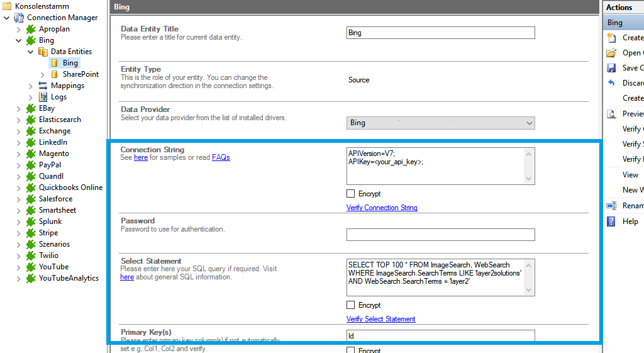Click the Save icon in Actions pane
The height and width of the screenshot is (353, 644).
click(x=611, y=68)
